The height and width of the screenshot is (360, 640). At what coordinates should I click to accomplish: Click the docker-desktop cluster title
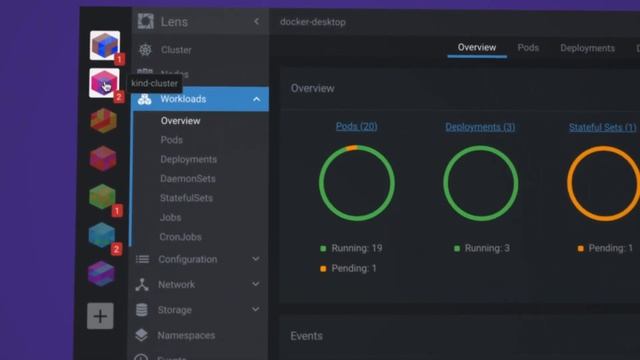pos(313,22)
